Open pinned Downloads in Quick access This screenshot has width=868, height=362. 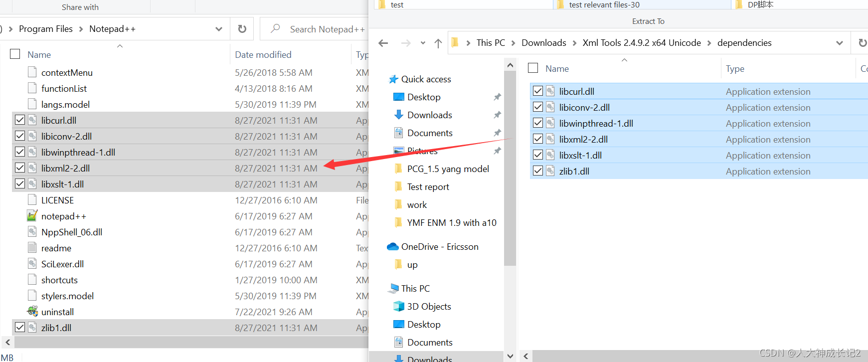click(429, 115)
